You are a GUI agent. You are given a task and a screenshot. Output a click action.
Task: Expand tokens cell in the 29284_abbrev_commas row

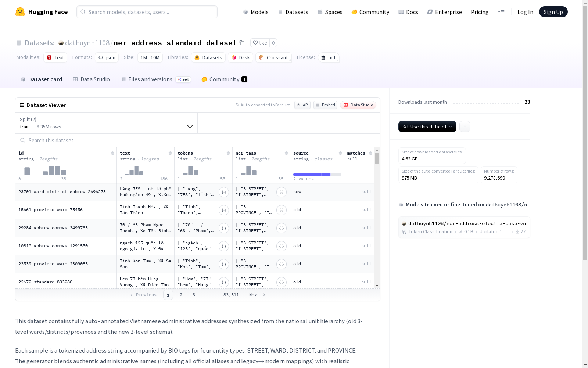[x=224, y=228]
